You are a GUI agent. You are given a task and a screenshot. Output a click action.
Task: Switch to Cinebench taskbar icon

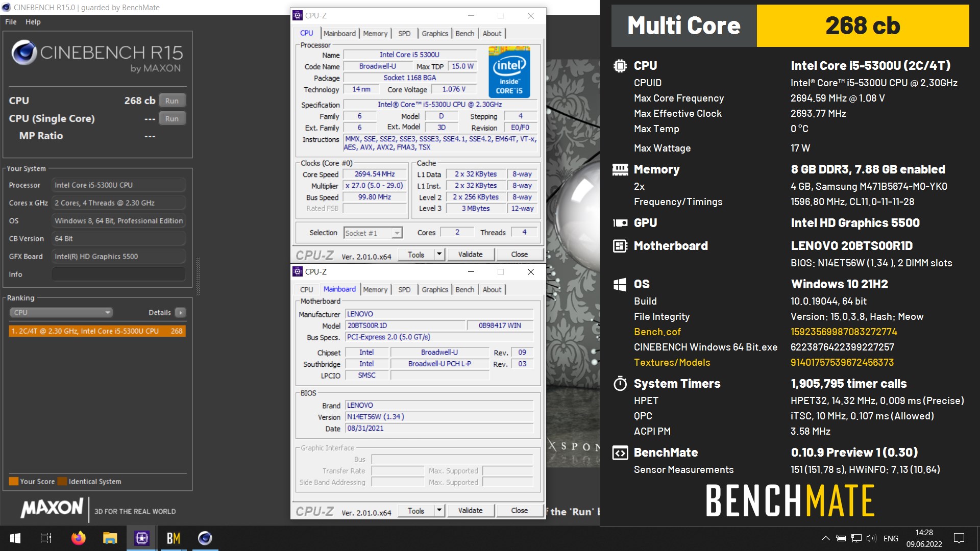click(x=205, y=538)
